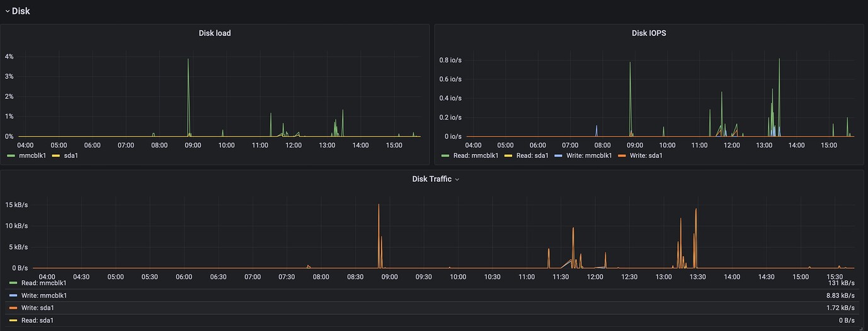Screen dimensions: 868x331
Task: Click the 10:30 time label in Disk Traffic
Action: pyautogui.click(x=492, y=277)
